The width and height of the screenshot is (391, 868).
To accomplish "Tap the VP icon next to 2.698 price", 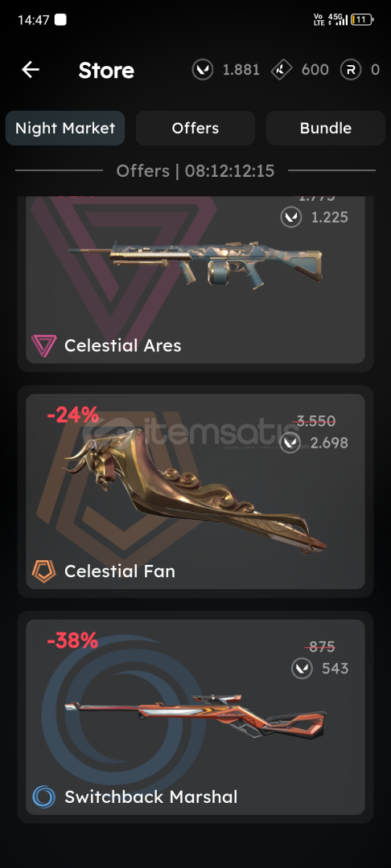I will [290, 442].
